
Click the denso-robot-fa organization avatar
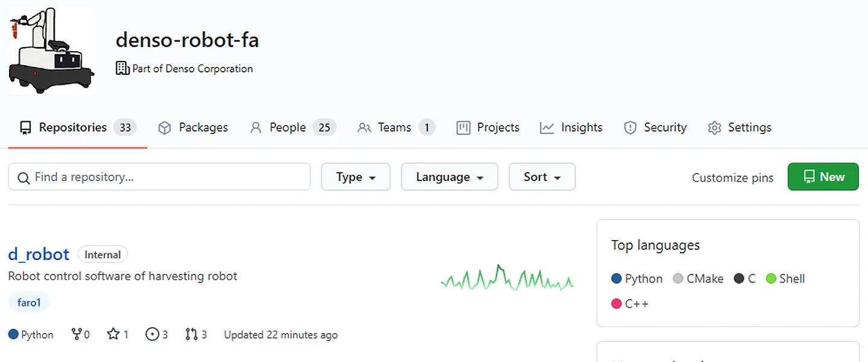[x=52, y=51]
